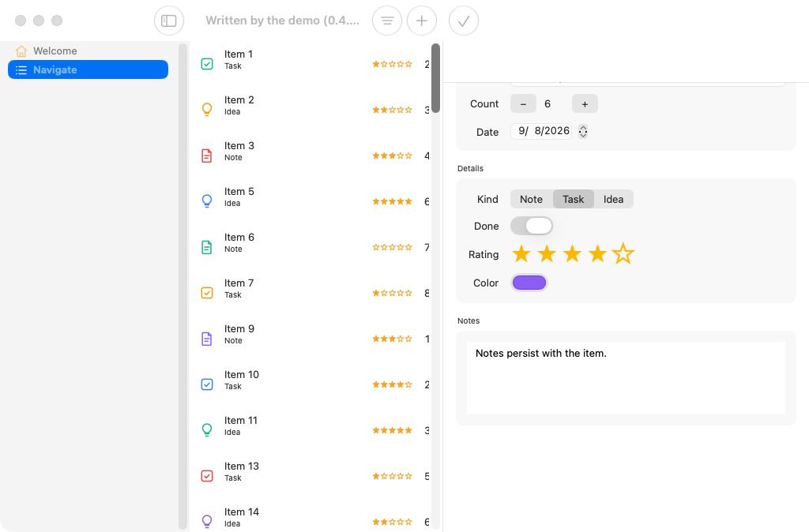Select the Item 2 row title
Screen dimensions: 809x532
(239, 100)
